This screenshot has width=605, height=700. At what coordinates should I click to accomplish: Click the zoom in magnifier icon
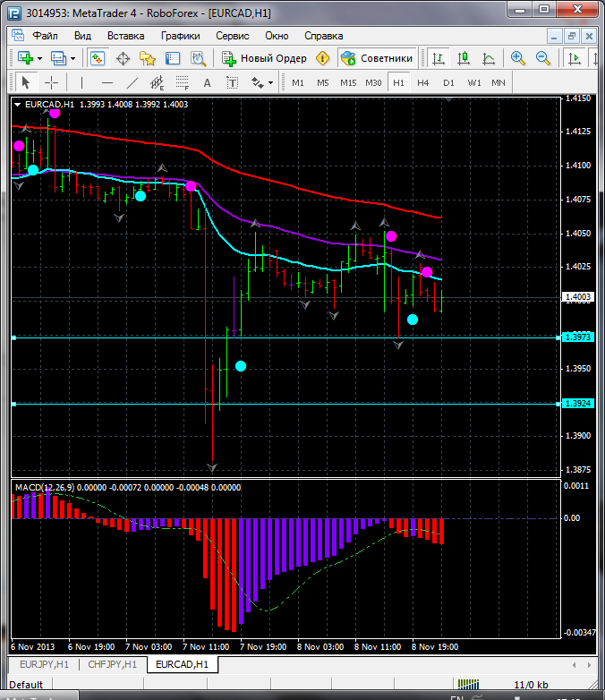coord(518,58)
